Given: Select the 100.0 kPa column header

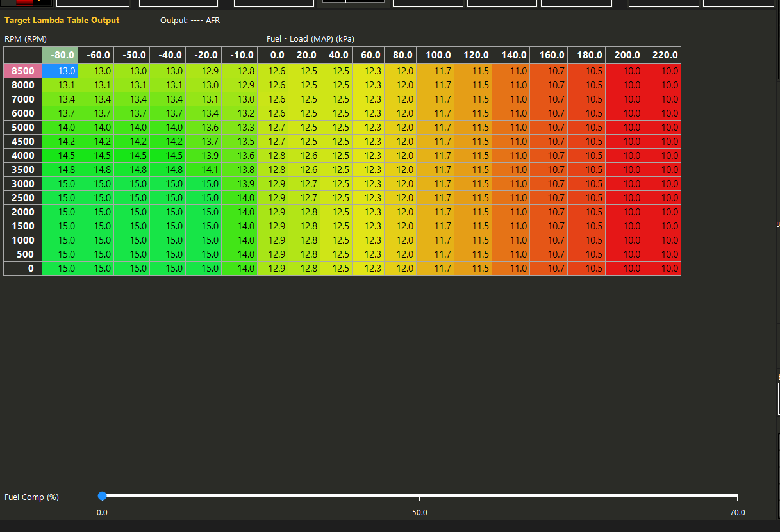Looking at the screenshot, I should (x=435, y=55).
